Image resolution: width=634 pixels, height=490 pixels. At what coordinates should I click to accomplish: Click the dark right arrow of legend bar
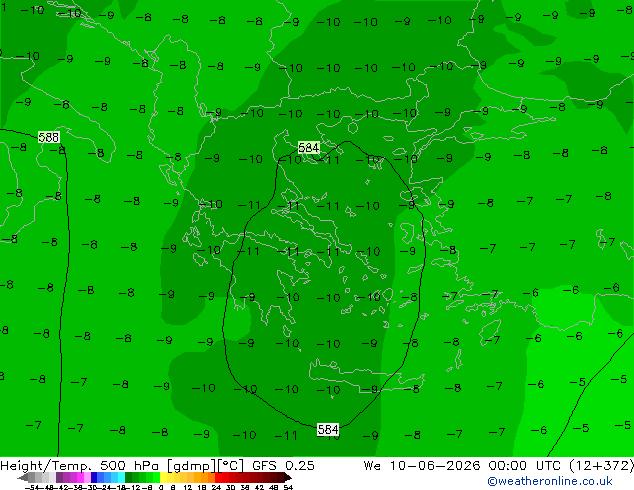click(288, 477)
